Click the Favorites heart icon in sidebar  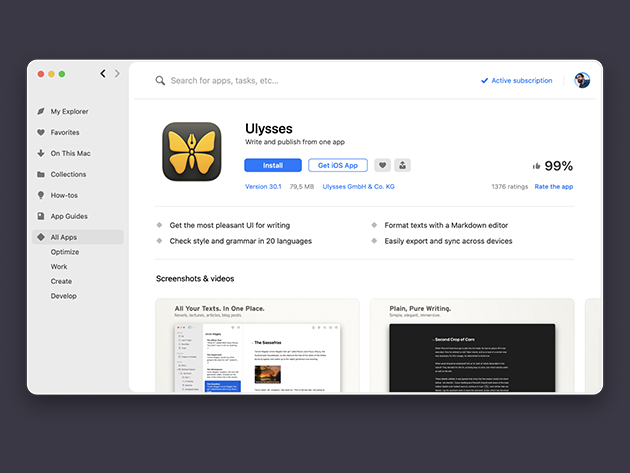tap(41, 132)
